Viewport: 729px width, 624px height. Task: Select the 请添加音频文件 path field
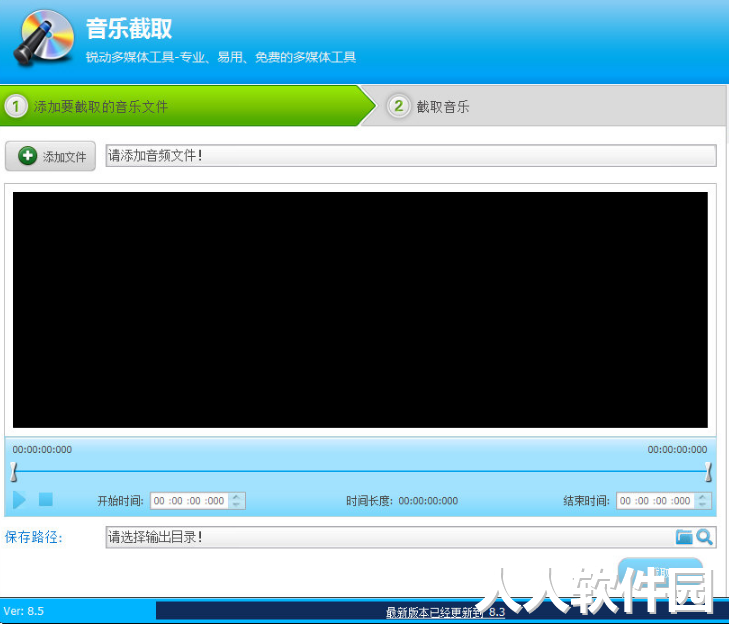point(411,155)
